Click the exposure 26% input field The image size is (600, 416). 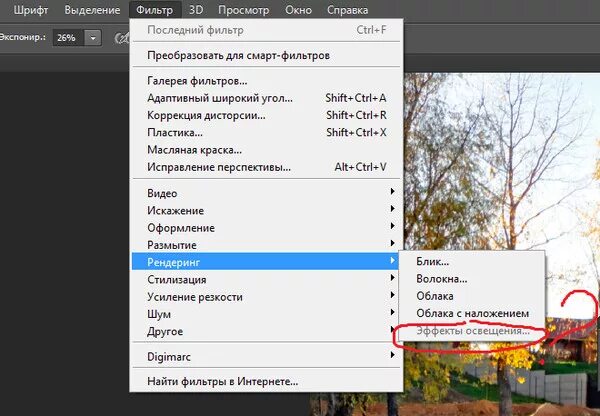pos(68,38)
